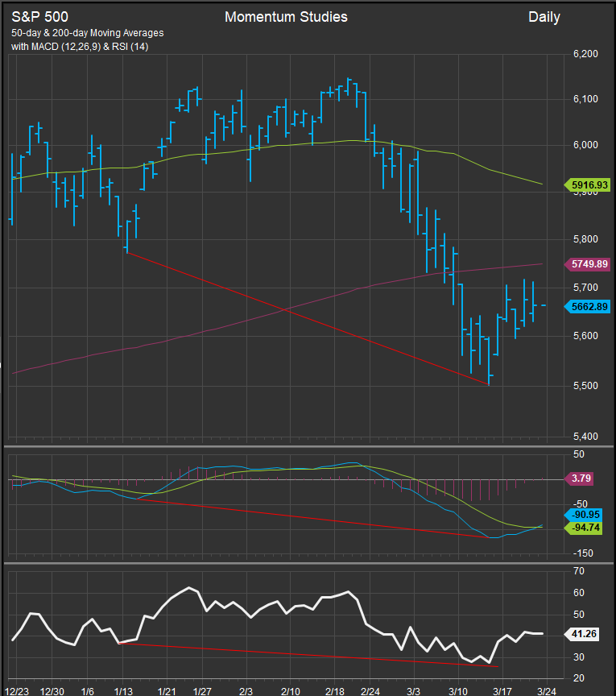The height and width of the screenshot is (696, 616).
Task: Click the 6,100 price axis label
Action: [x=586, y=99]
